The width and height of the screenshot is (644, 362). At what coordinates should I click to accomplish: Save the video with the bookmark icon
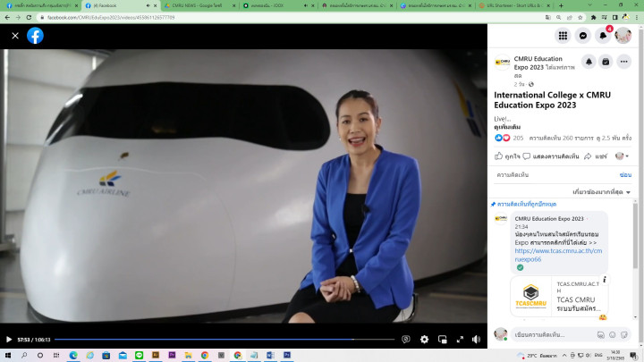pyautogui.click(x=606, y=62)
